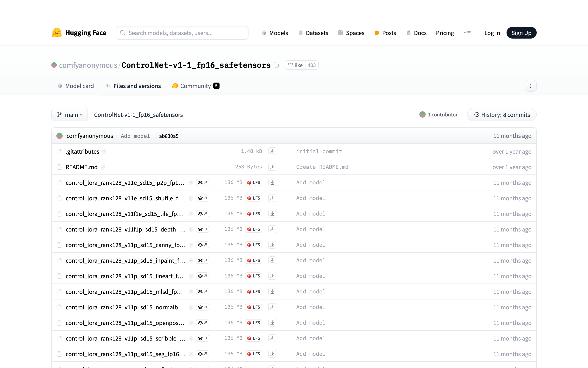Open the ip2p file safetensors viewer icon
Image resolution: width=588 pixels, height=368 pixels.
(x=202, y=183)
